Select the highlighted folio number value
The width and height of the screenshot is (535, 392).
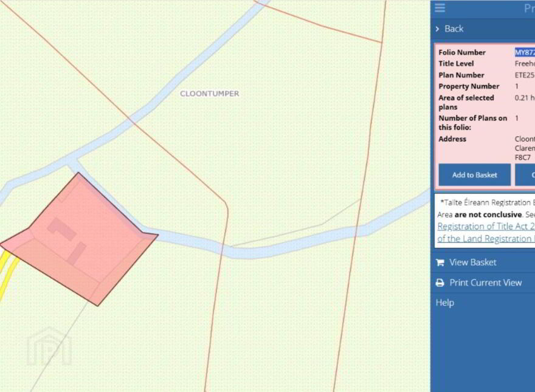tap(525, 52)
